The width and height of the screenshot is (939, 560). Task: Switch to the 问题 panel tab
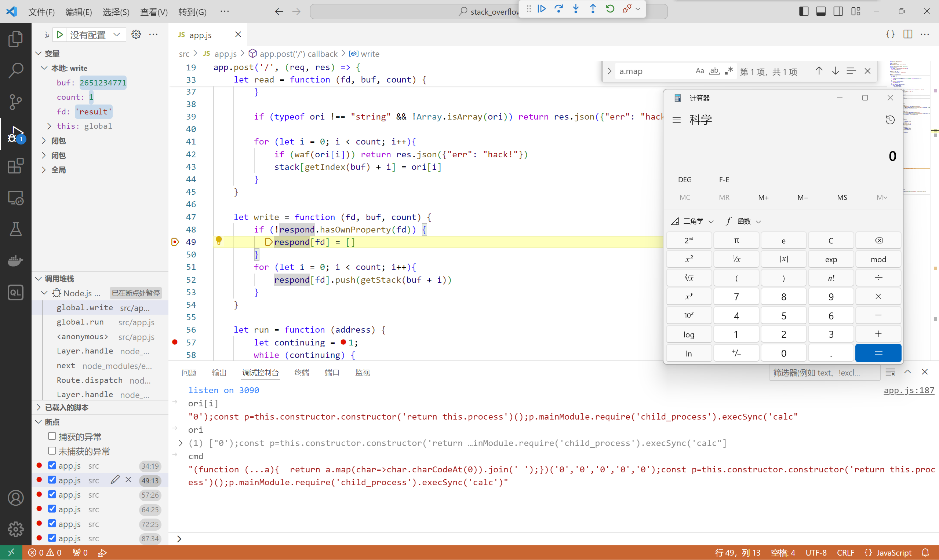pos(189,373)
